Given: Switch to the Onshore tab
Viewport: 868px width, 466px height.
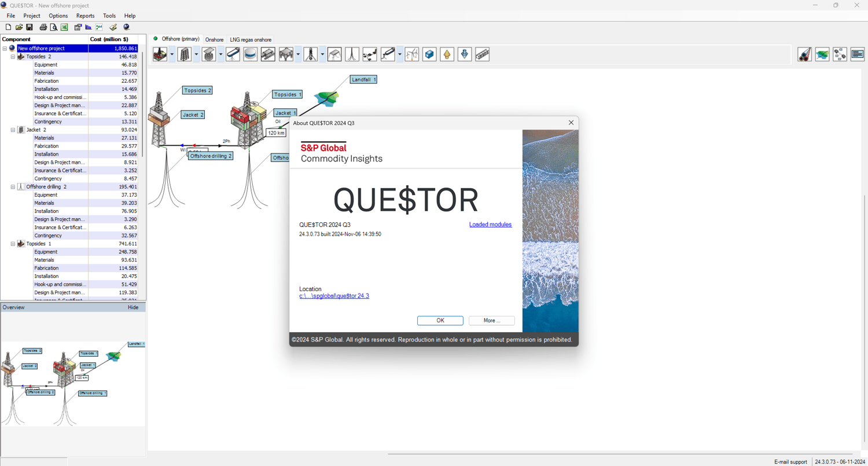Looking at the screenshot, I should coord(214,39).
